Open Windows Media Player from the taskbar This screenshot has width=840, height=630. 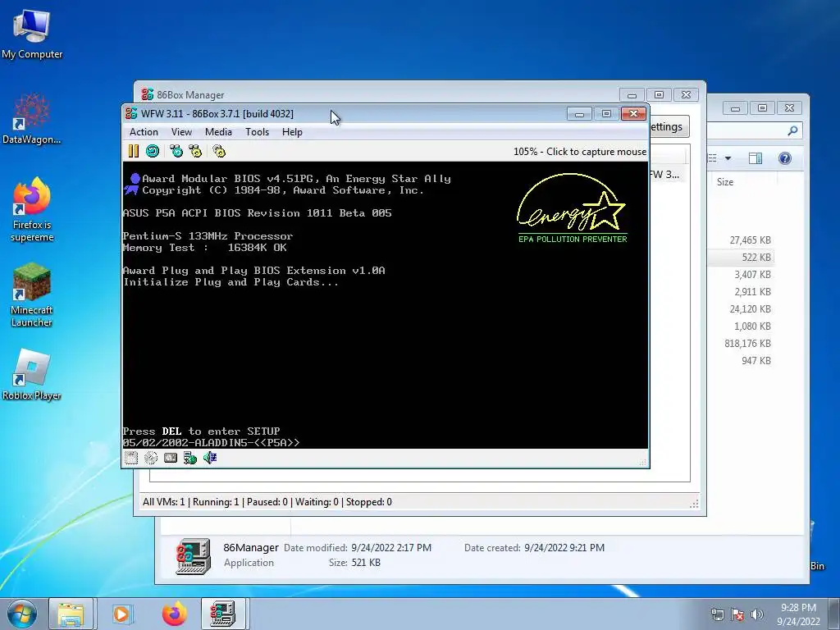pyautogui.click(x=121, y=614)
